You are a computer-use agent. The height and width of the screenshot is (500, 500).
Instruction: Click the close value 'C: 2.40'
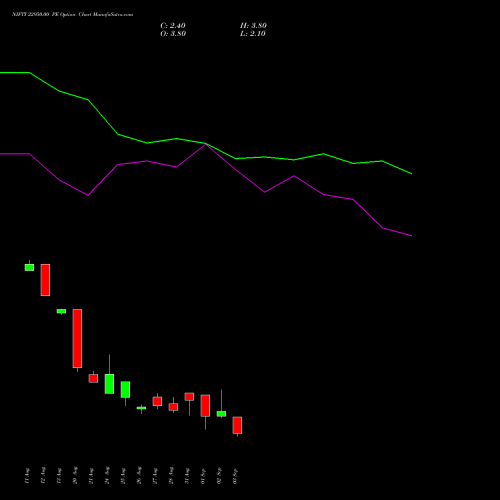pos(173,26)
